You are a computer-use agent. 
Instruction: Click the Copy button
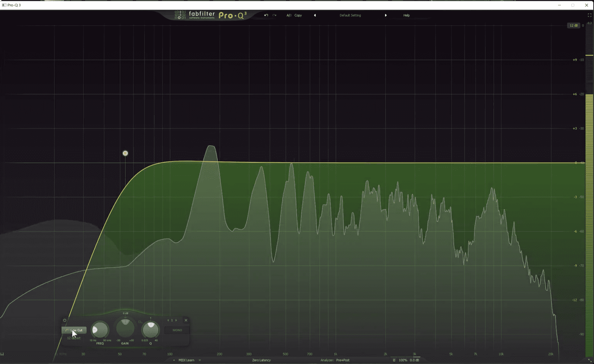[298, 15]
